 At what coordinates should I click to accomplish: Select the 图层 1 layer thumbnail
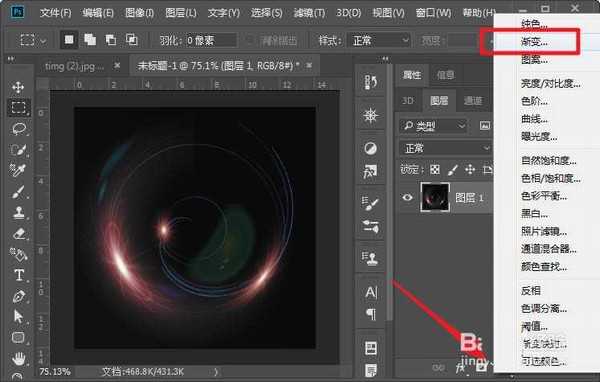click(x=435, y=197)
